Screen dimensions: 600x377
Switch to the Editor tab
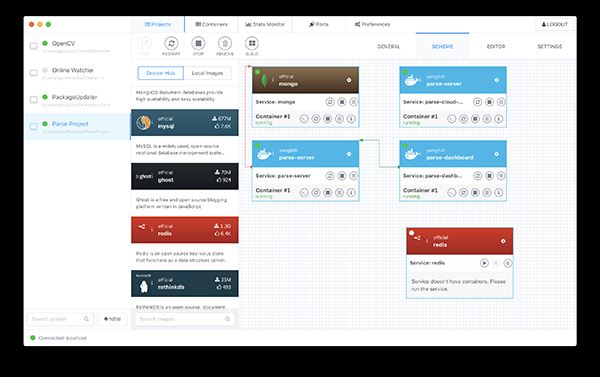click(496, 46)
